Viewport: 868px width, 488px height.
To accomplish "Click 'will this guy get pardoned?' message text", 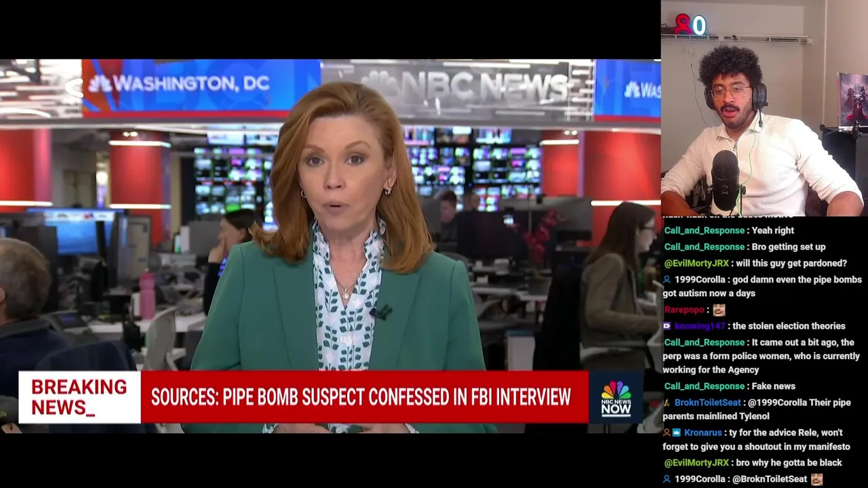I will pyautogui.click(x=791, y=263).
